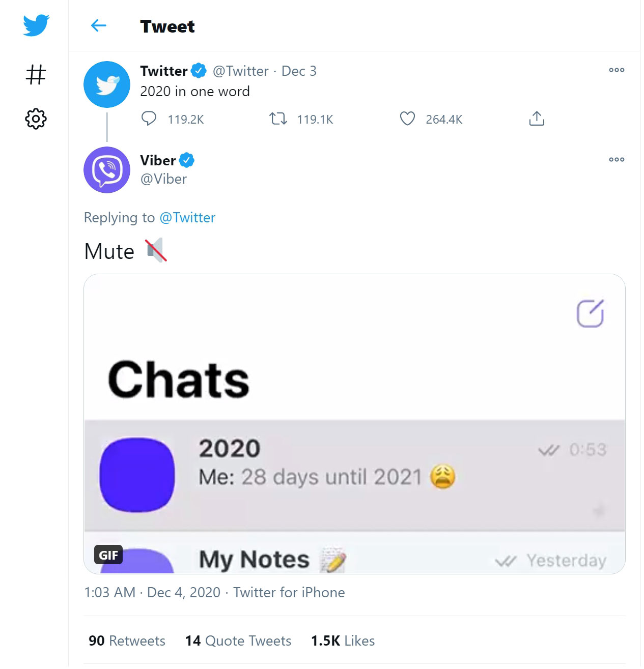Open the Viber profile avatar
The height and width of the screenshot is (669, 644).
(107, 170)
